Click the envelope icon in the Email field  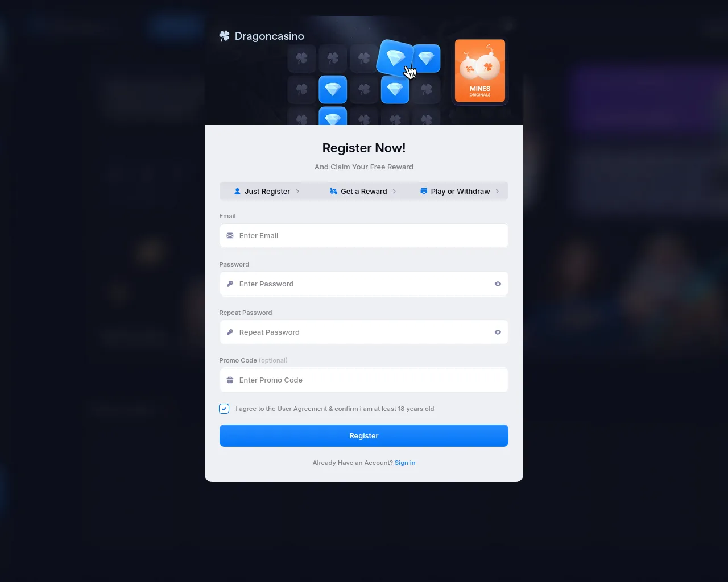[230, 236]
